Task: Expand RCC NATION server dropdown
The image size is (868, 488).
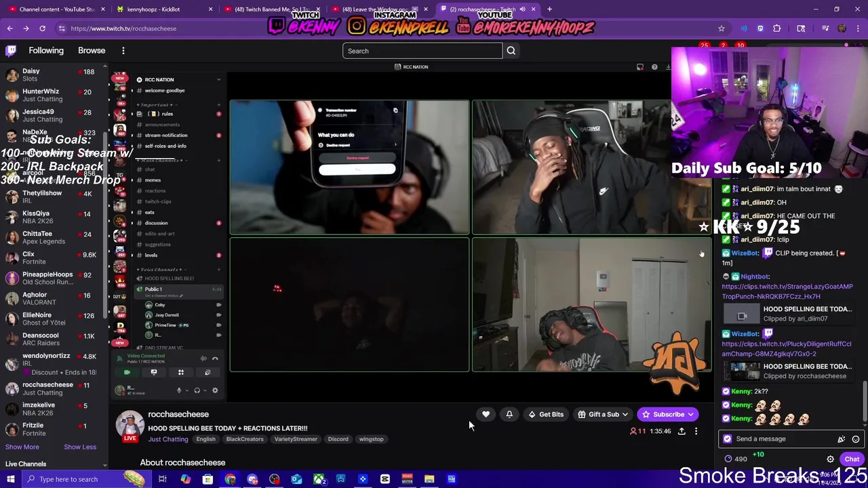Action: (x=218, y=80)
